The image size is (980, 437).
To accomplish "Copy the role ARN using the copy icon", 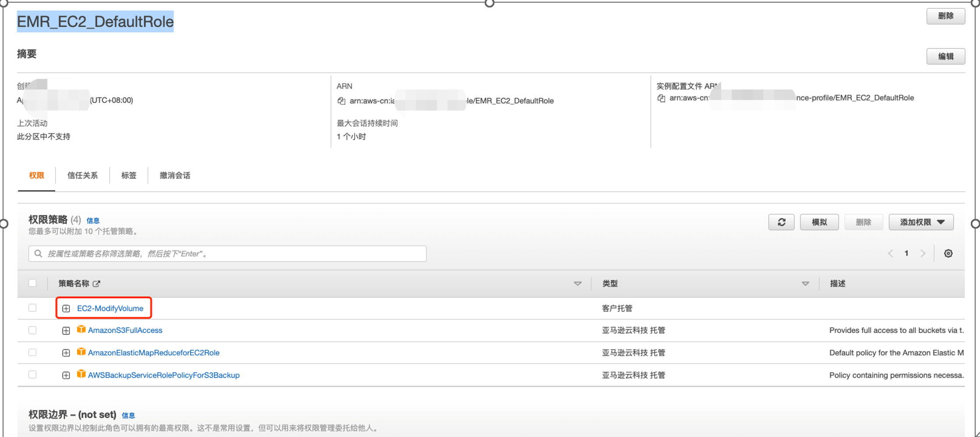I will click(341, 101).
